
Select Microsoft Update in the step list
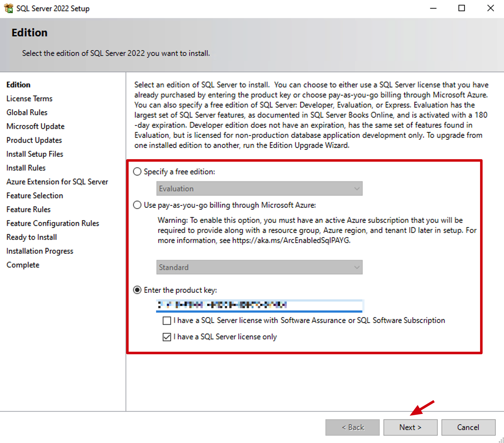(35, 126)
